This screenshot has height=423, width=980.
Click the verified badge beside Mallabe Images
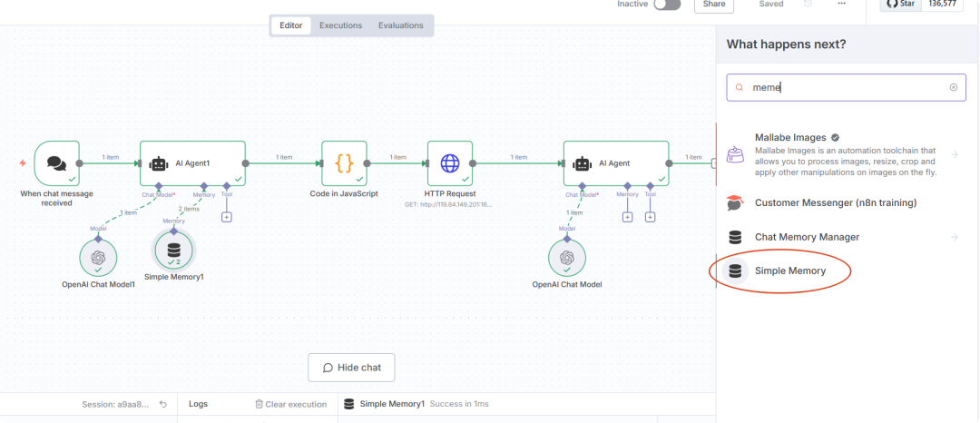point(835,137)
